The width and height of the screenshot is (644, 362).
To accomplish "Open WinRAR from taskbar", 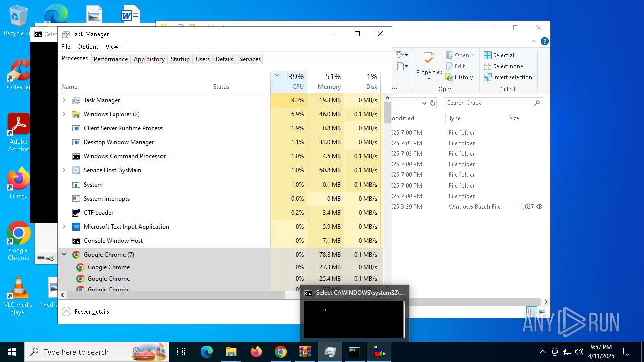I will click(305, 352).
